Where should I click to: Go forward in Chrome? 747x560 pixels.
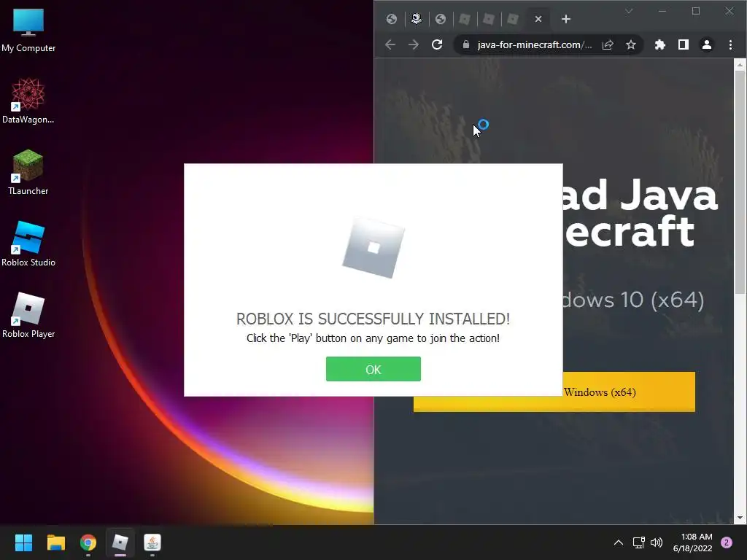[x=414, y=44]
